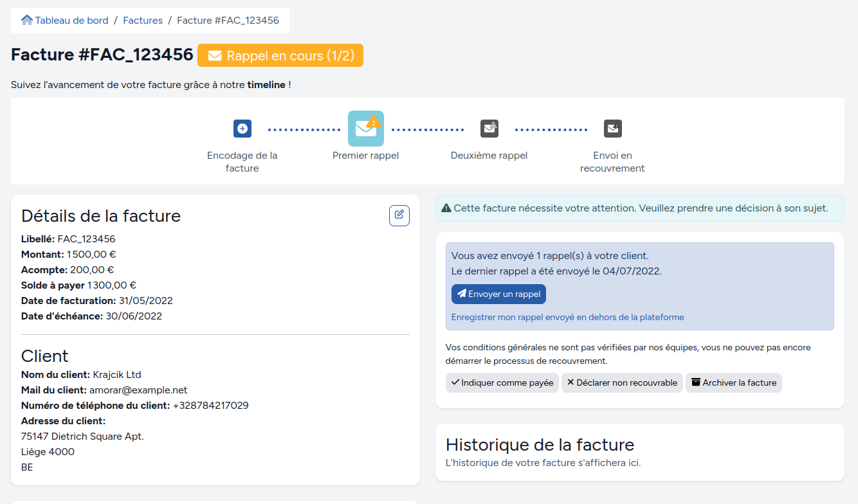The image size is (858, 504).
Task: Archive invoice with Archiver la facture
Action: [733, 382]
